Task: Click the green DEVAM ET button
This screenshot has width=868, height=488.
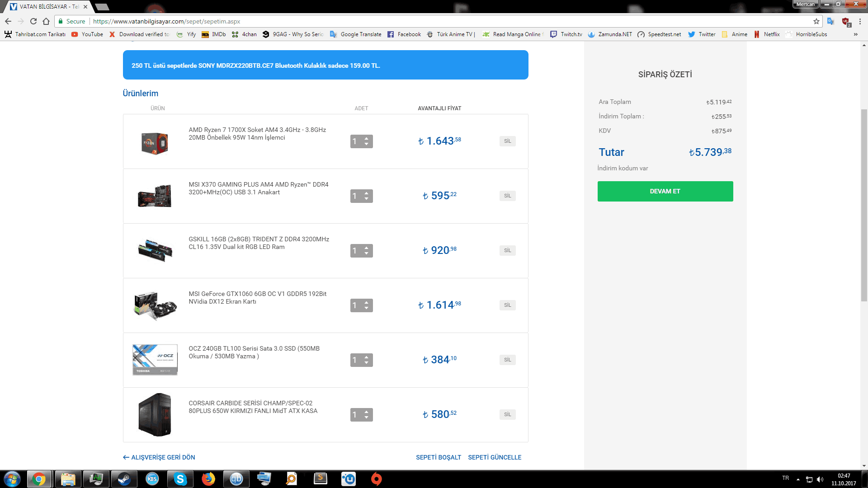Action: 665,191
